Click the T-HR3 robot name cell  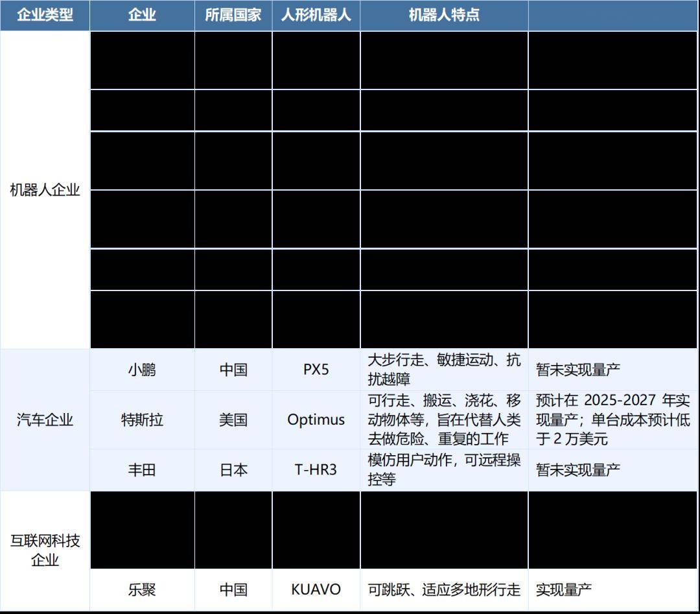pyautogui.click(x=316, y=470)
